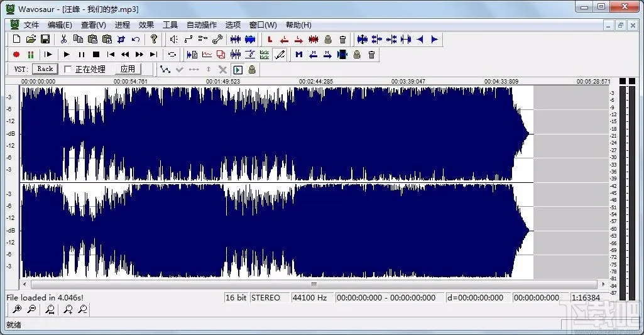Zoom in with the magnifier plus icon
Screen dimensions: 644x335
pos(17,309)
